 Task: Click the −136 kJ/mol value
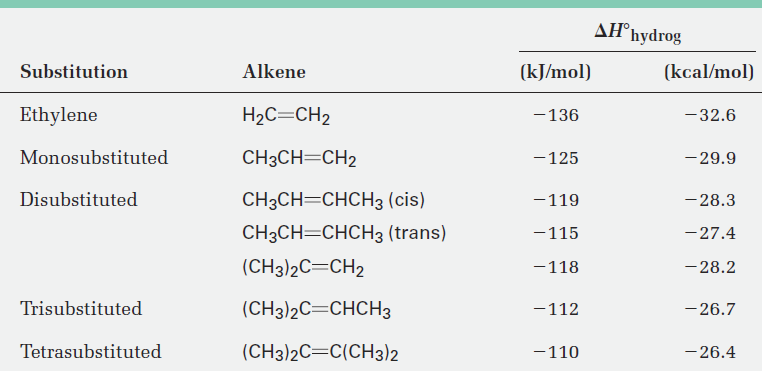(x=556, y=115)
